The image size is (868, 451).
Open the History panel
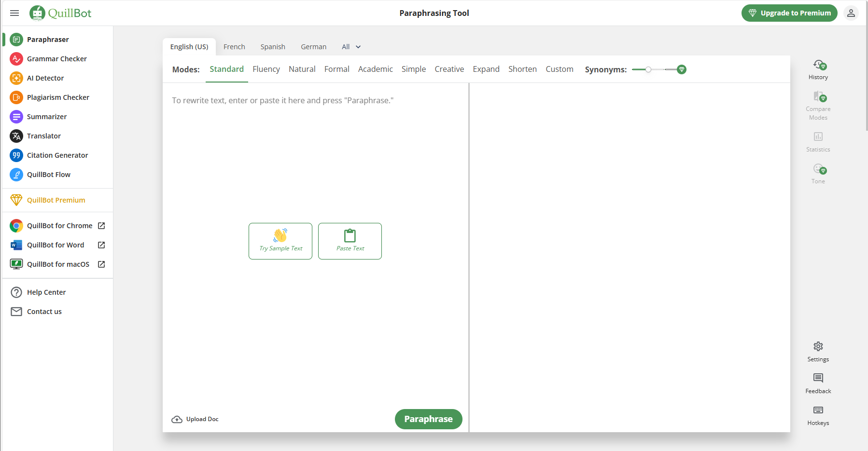pyautogui.click(x=818, y=70)
